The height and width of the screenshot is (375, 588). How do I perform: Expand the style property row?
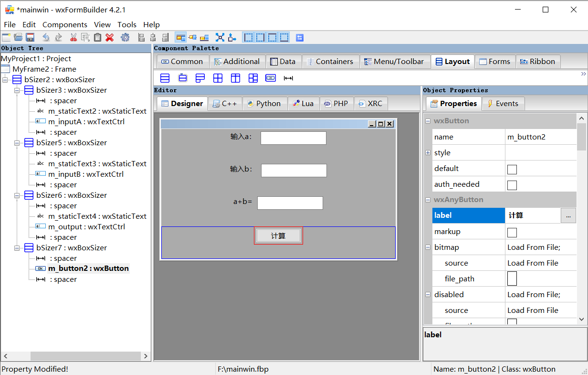click(x=428, y=152)
